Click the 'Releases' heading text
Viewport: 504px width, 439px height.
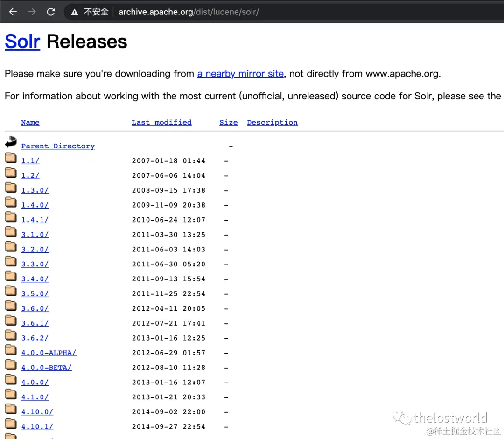pyautogui.click(x=87, y=42)
